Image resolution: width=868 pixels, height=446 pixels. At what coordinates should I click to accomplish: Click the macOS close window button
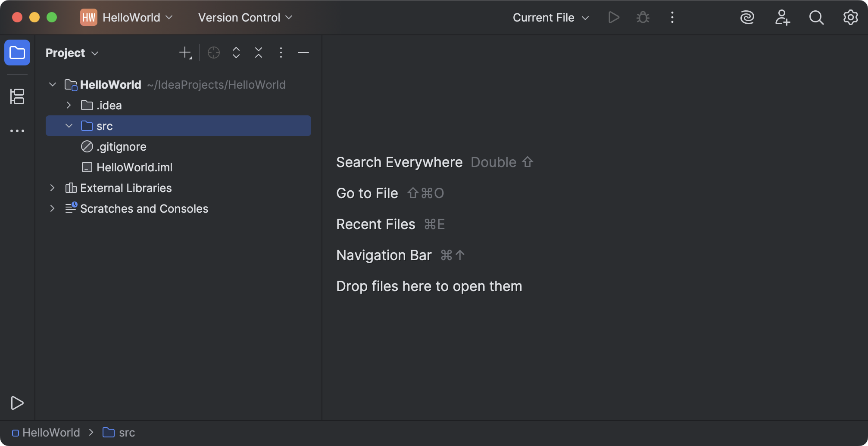tap(17, 17)
